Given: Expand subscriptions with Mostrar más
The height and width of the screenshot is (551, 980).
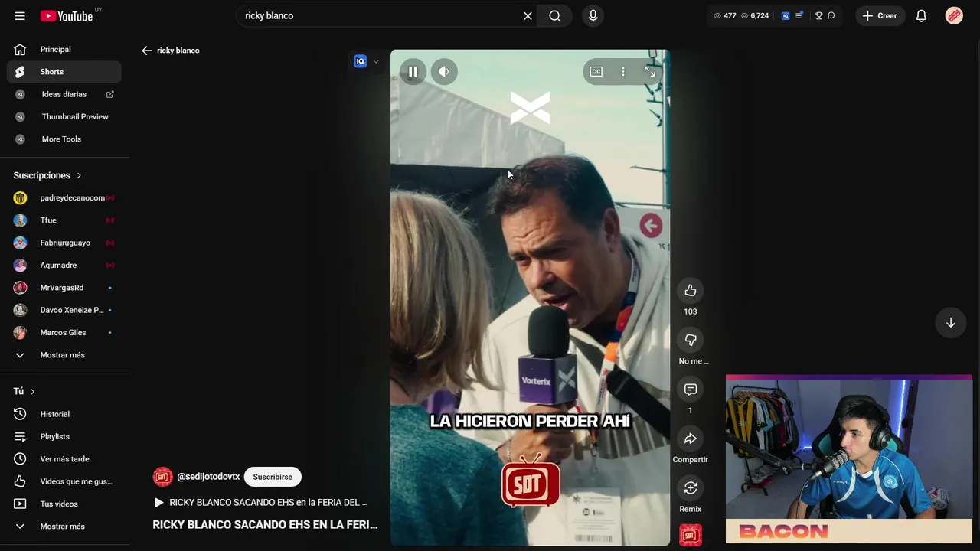Looking at the screenshot, I should 64,355.
